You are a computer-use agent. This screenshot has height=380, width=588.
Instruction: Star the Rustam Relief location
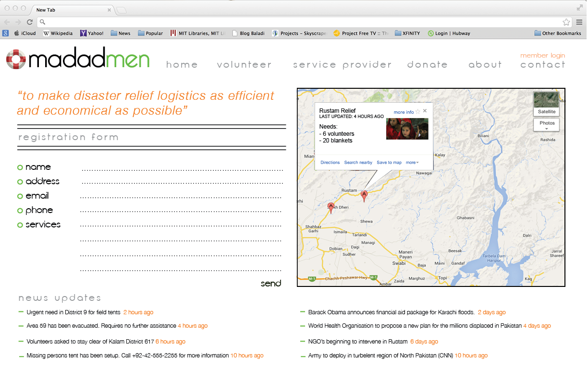coord(417,112)
